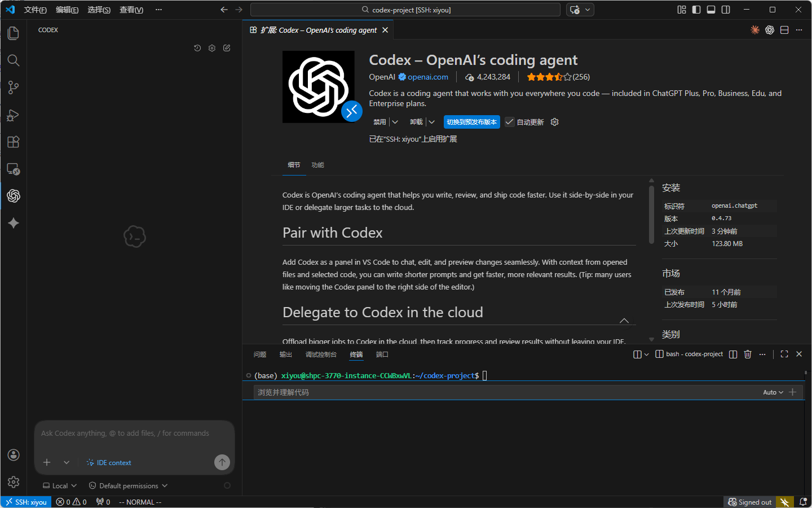The width and height of the screenshot is (812, 508).
Task: Add attachment with plus icon in Codex input
Action: coord(47,462)
